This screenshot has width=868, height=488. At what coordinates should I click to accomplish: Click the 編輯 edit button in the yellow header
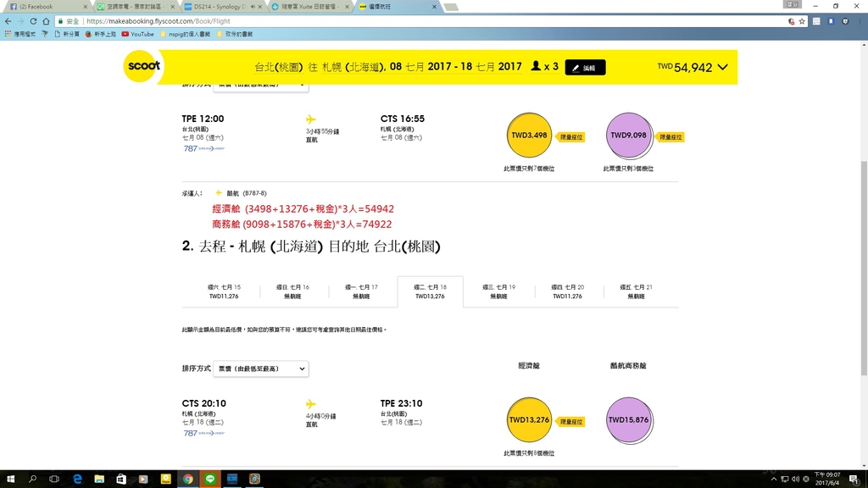(x=585, y=68)
